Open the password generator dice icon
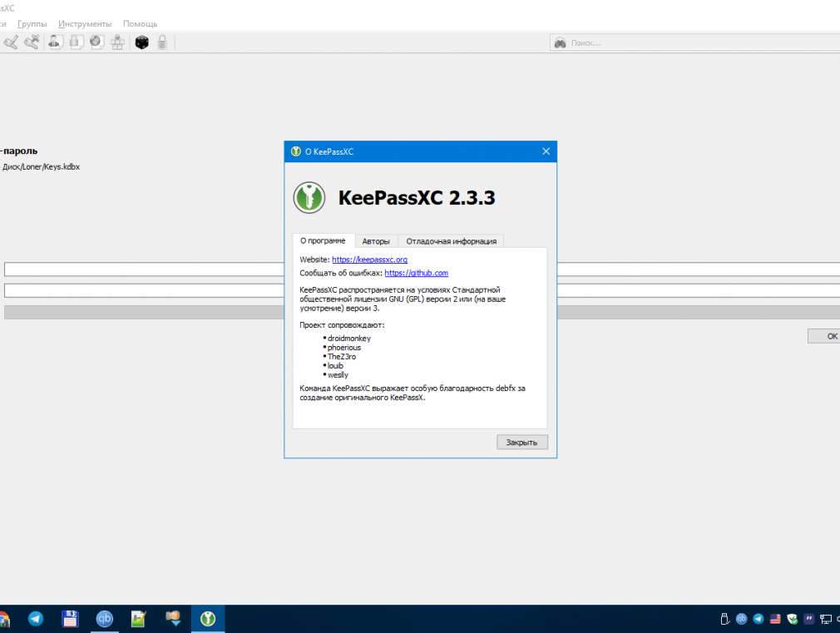The height and width of the screenshot is (633, 840). pos(142,42)
